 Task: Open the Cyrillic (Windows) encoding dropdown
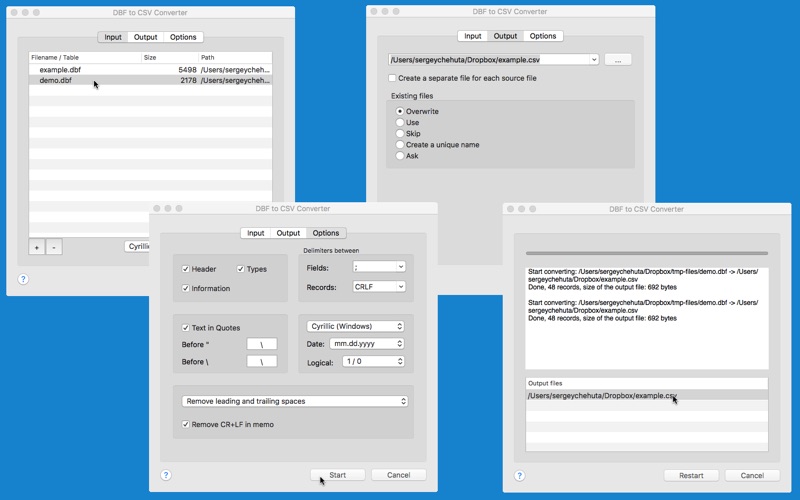pos(356,326)
